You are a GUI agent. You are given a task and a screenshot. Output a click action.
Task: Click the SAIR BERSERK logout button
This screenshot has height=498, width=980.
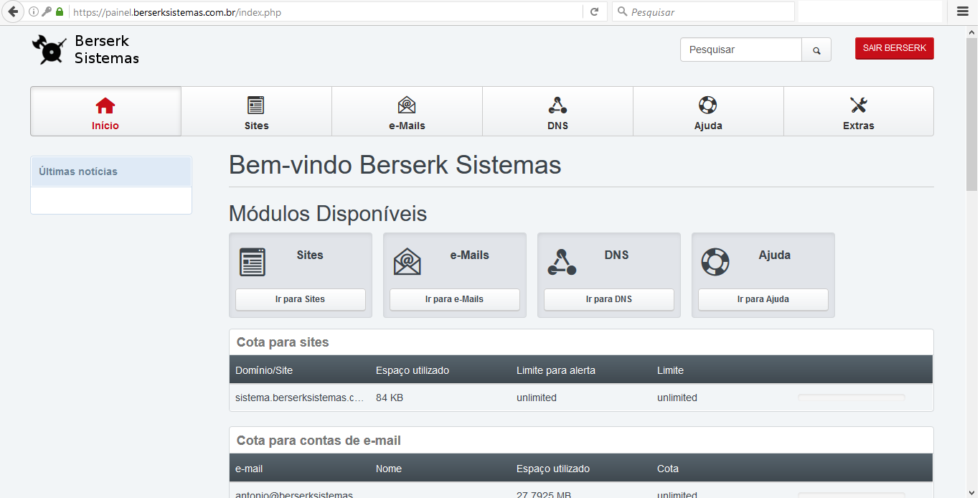pyautogui.click(x=895, y=48)
